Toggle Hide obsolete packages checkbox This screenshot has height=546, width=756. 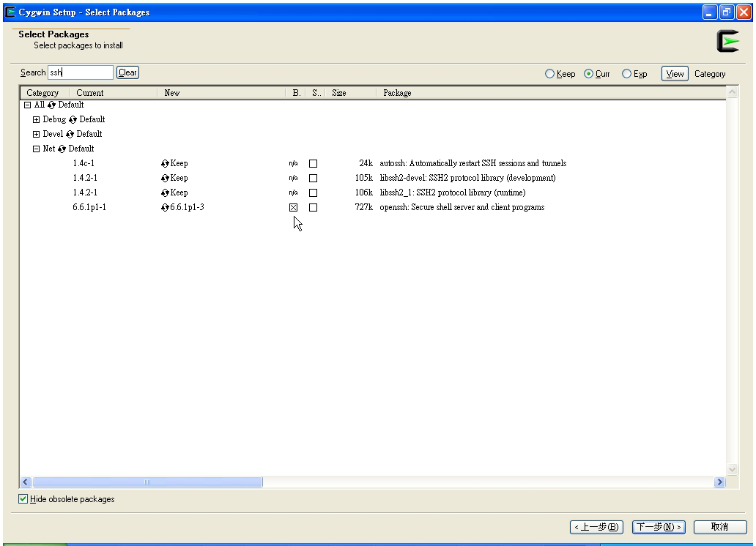point(23,498)
